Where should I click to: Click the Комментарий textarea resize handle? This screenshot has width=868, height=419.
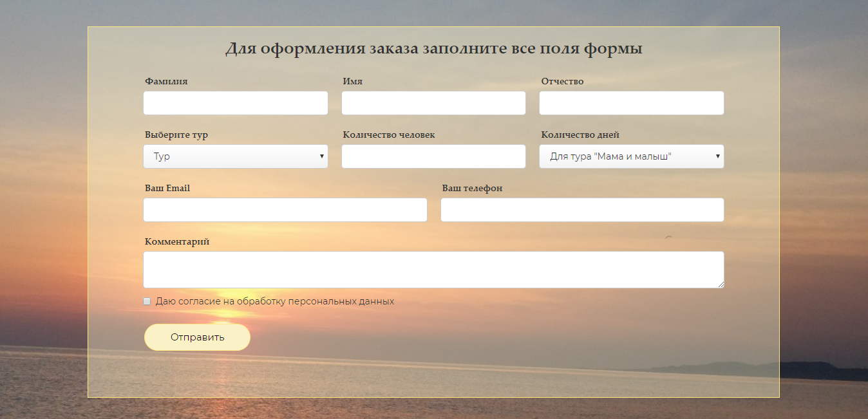[x=721, y=284]
